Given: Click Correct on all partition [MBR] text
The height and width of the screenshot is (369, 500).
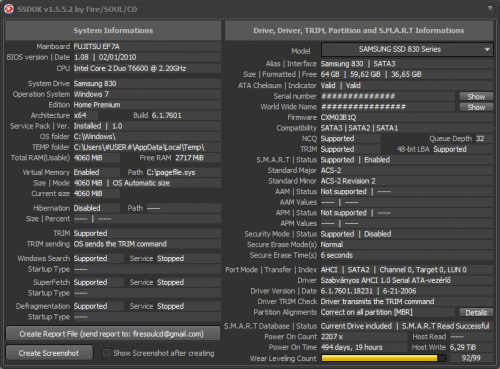Looking at the screenshot, I should coord(367,313).
